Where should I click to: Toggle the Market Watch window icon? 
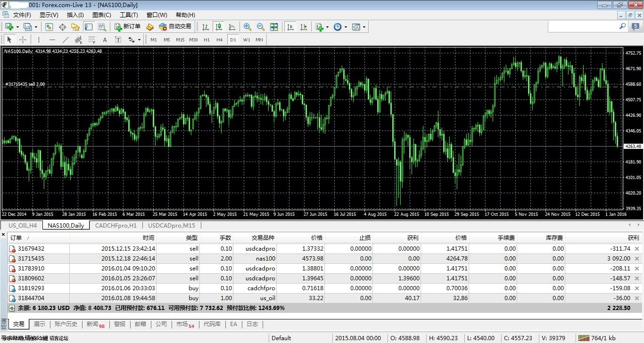(x=49, y=27)
